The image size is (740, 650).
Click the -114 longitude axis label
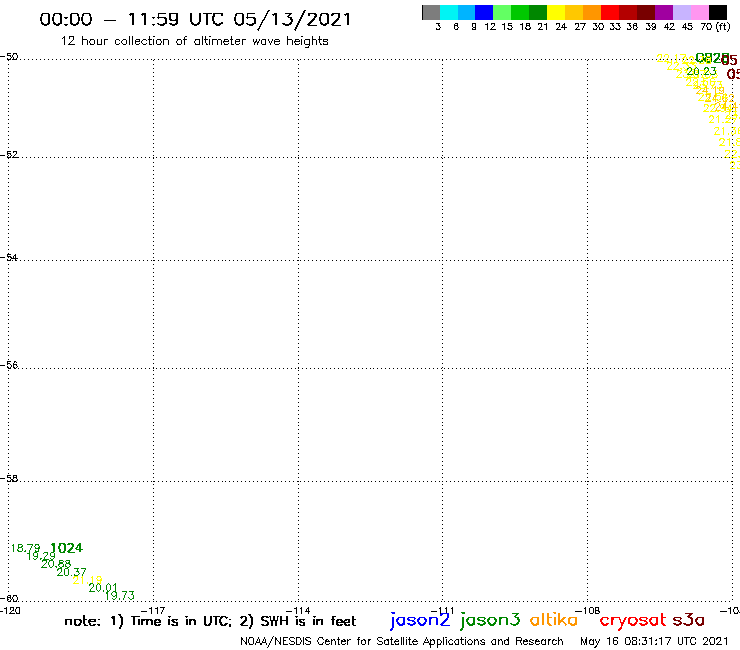point(298,611)
